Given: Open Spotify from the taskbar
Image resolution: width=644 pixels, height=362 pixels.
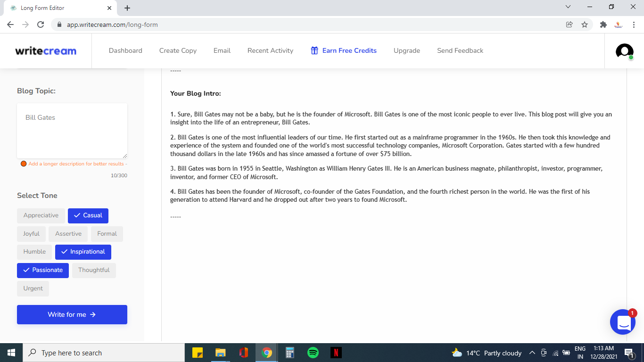Looking at the screenshot, I should click(313, 353).
